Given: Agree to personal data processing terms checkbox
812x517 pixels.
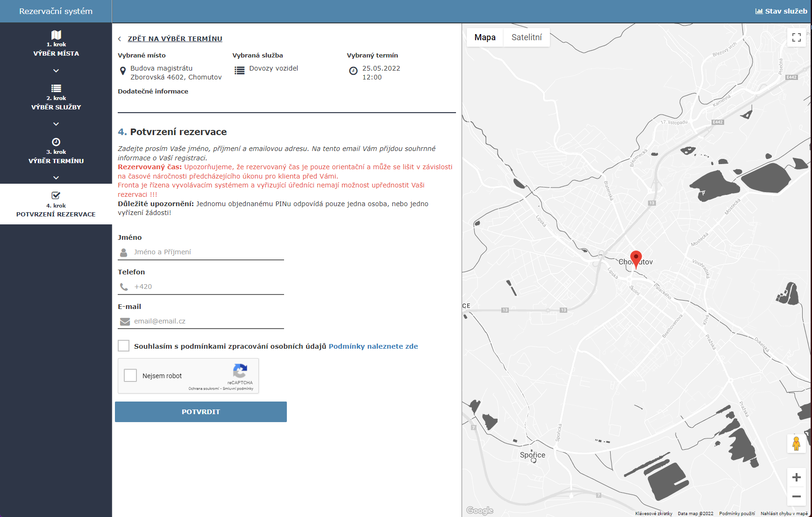Looking at the screenshot, I should coord(124,346).
